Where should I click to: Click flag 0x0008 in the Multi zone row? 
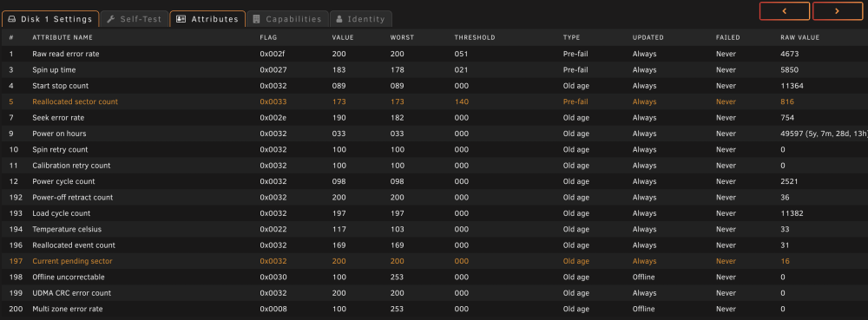[273, 309]
